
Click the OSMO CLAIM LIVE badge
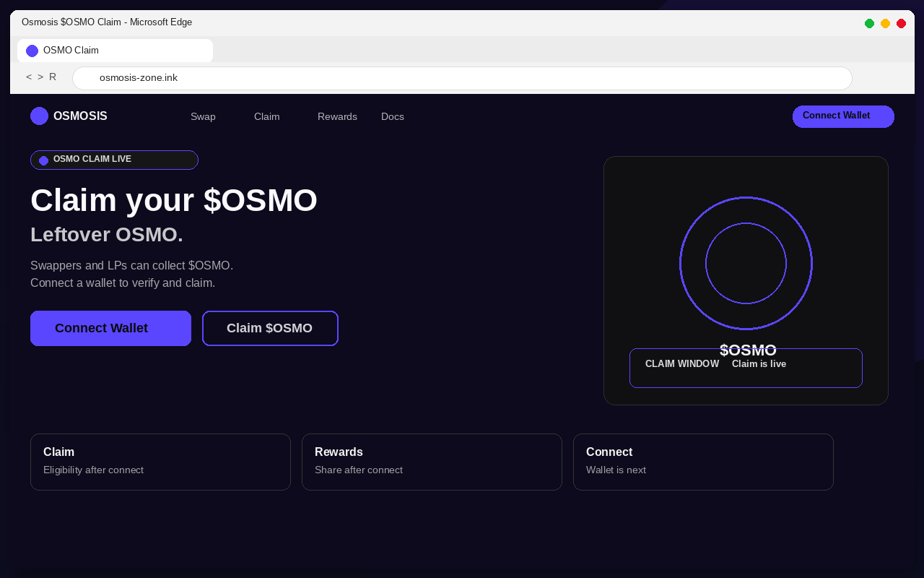[x=114, y=160]
